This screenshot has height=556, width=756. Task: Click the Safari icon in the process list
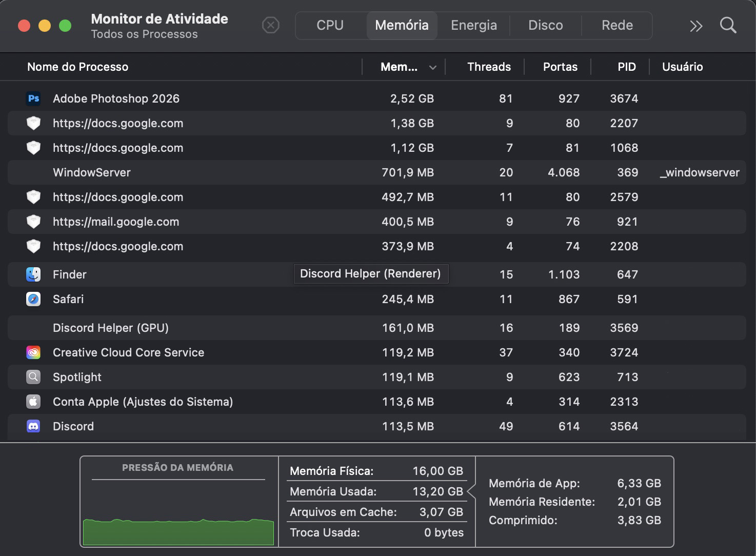(33, 299)
